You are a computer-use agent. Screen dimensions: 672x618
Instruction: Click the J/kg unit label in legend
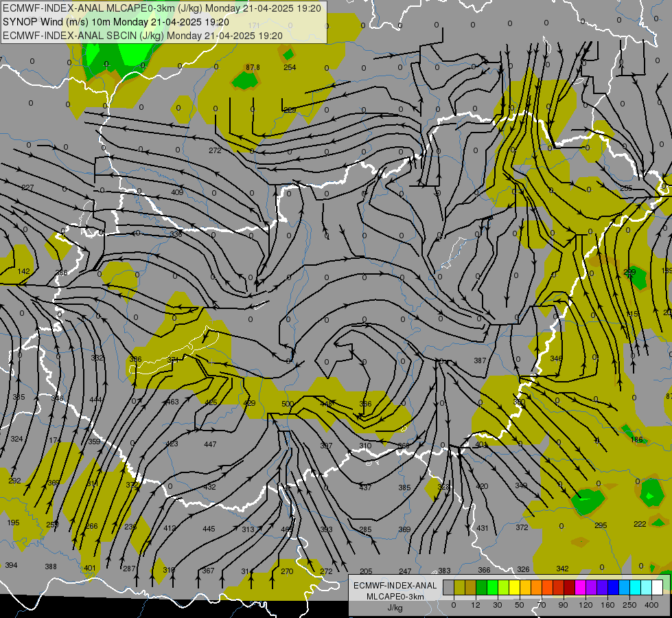pos(395,608)
